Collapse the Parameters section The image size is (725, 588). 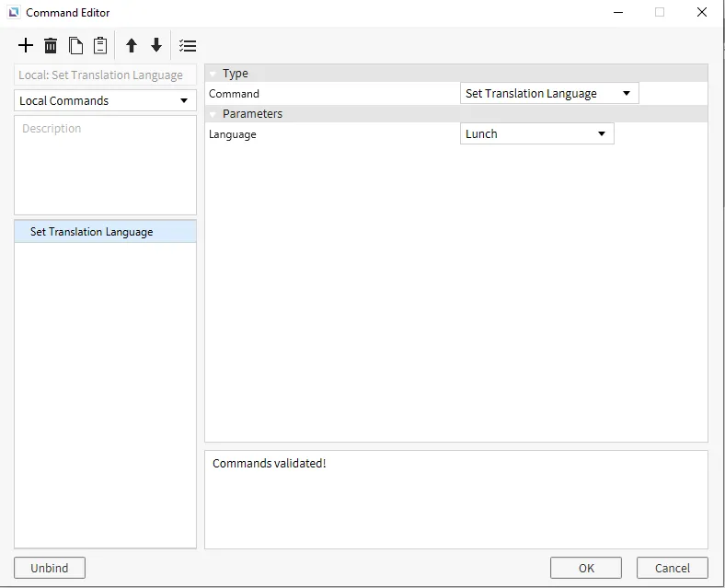(213, 114)
